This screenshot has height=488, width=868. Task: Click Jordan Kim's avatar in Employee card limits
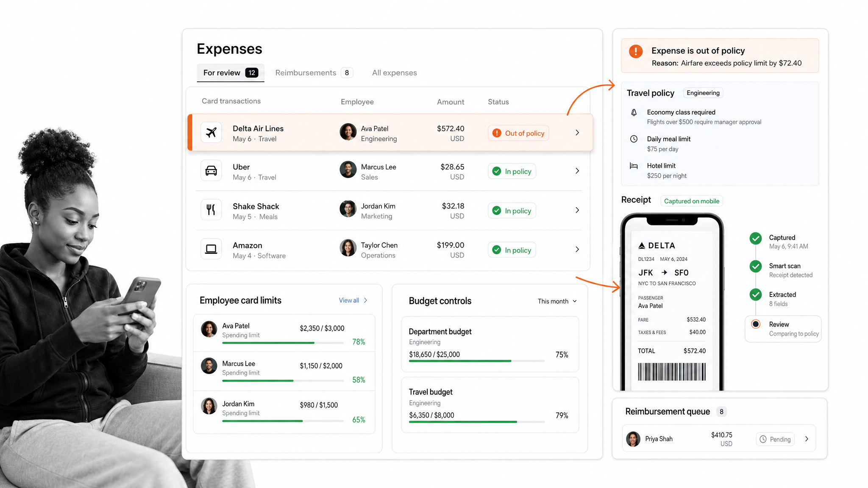(209, 406)
